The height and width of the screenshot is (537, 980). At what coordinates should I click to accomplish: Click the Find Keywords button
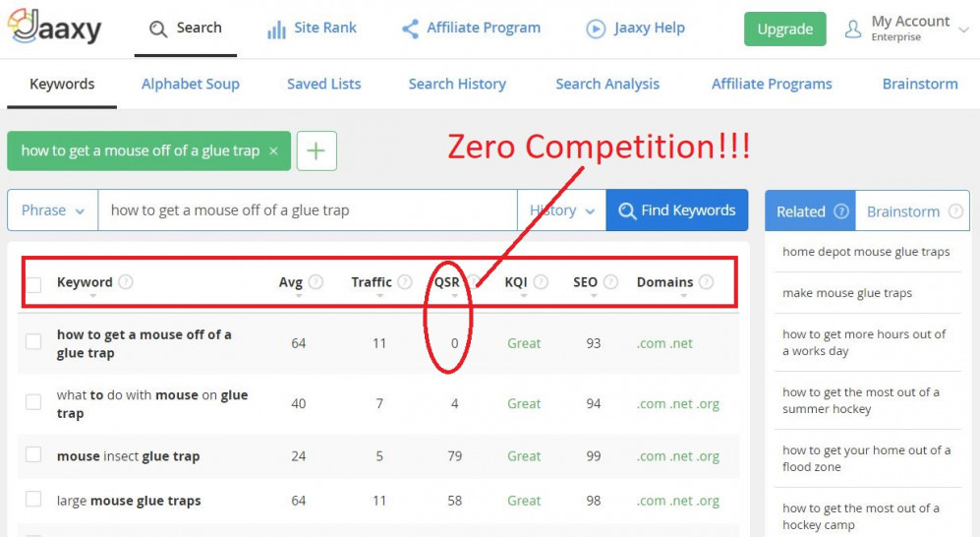coord(677,210)
